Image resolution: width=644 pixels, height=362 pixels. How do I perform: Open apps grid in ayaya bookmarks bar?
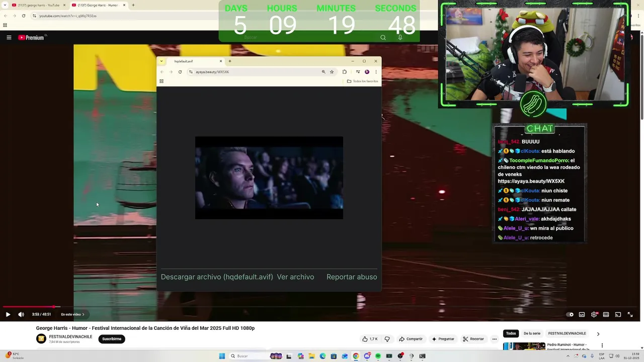pos(162,81)
